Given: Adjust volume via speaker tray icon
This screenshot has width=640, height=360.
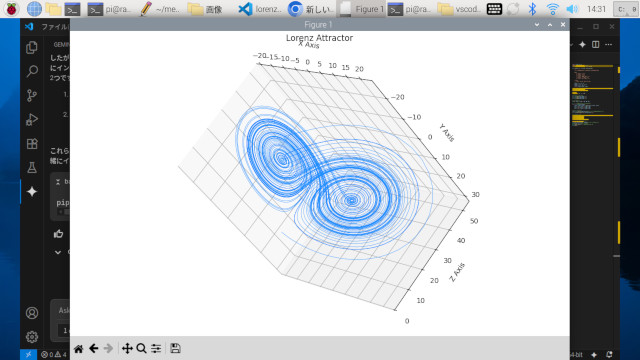Looking at the screenshot, I should pyautogui.click(x=572, y=9).
